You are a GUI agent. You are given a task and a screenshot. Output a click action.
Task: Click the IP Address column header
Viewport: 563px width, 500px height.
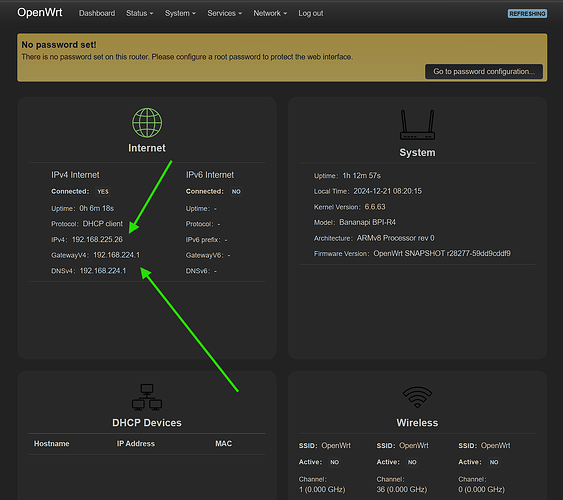point(136,444)
